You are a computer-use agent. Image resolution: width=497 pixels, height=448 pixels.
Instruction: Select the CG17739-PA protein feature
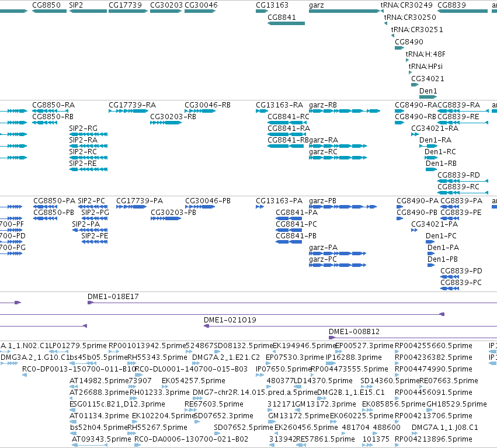click(x=131, y=207)
